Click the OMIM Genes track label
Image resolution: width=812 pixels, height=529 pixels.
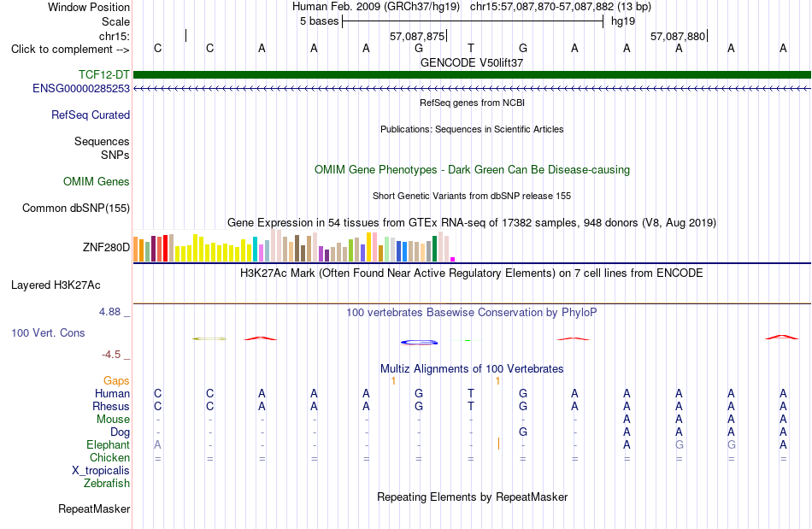[97, 182]
